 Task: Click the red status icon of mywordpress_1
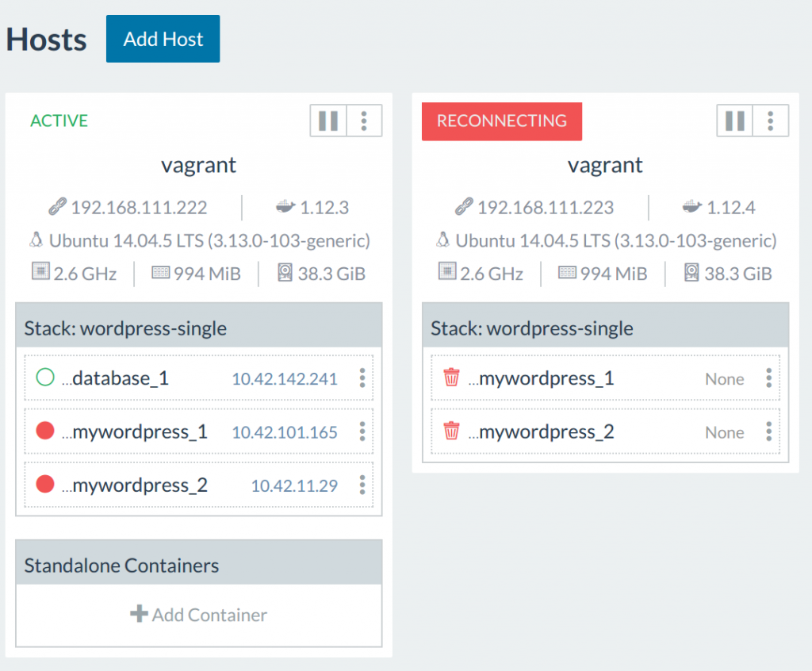(x=45, y=431)
